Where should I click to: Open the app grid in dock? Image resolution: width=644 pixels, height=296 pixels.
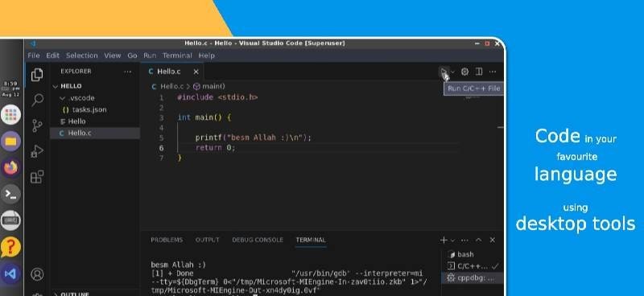click(10, 114)
